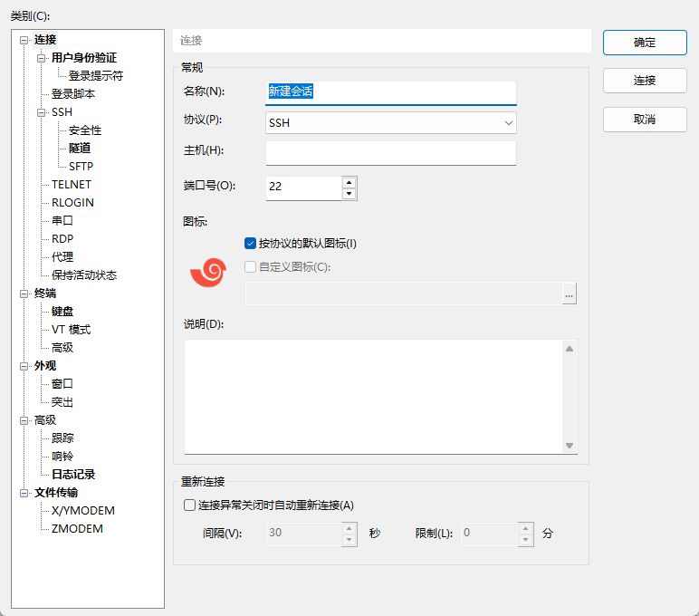Collapse the 高级 top-level tree node
The image size is (699, 616).
24,420
